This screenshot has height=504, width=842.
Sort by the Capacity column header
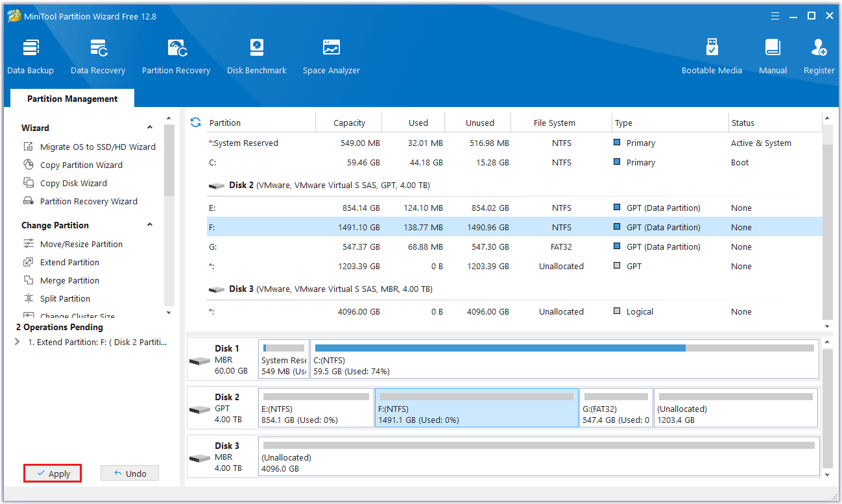(349, 123)
